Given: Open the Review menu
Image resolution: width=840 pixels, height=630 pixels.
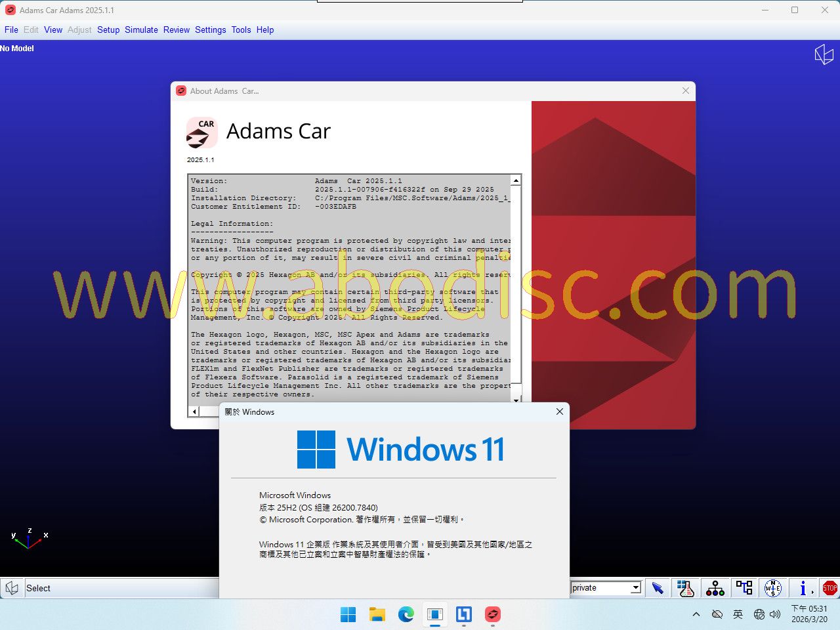Looking at the screenshot, I should 176,30.
